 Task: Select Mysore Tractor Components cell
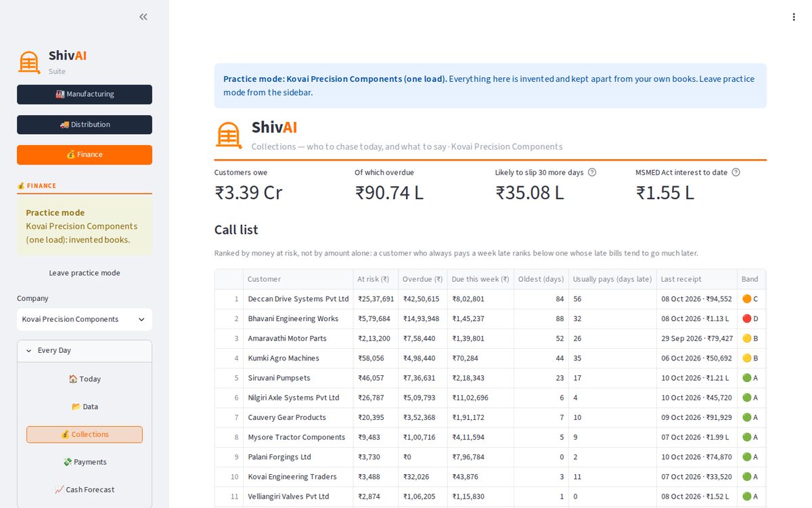298,437
